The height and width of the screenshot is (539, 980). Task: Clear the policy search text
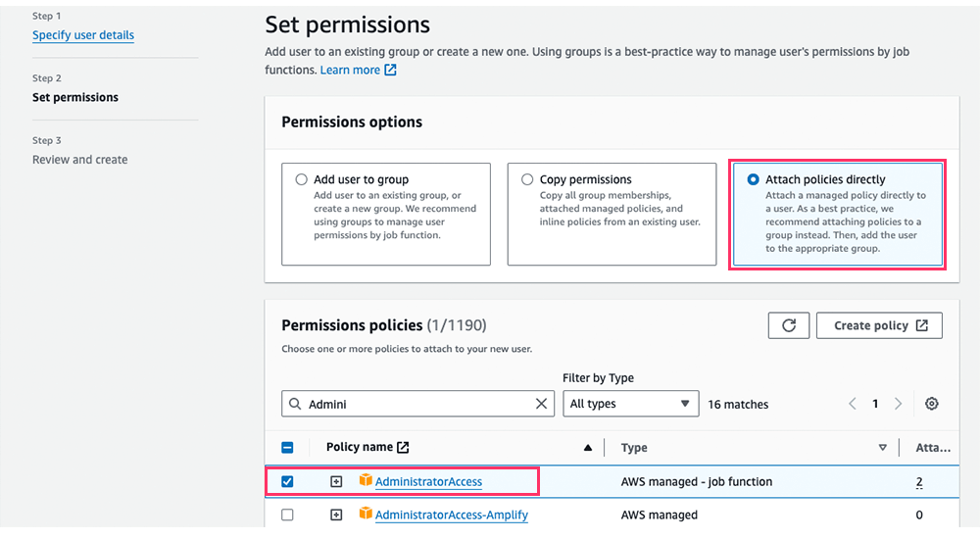click(541, 404)
